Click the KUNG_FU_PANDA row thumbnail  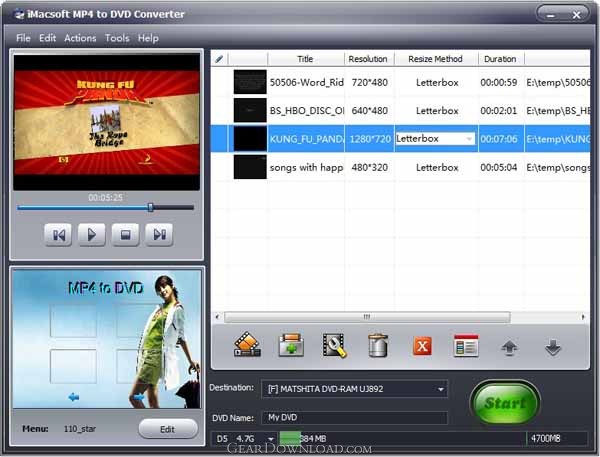click(250, 139)
